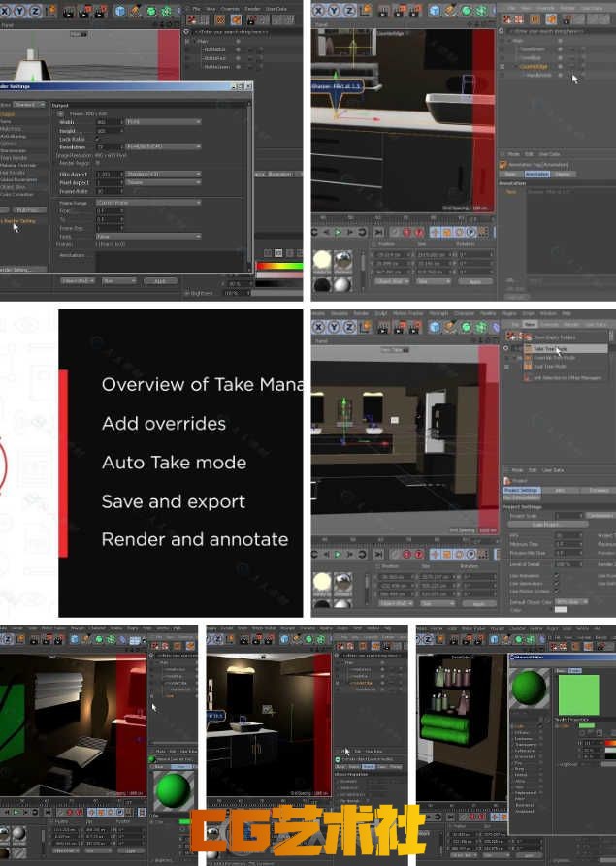This screenshot has height=866, width=616.
Task: Select the spline Pen tool in top-left screenshot
Action: pyautogui.click(x=136, y=11)
